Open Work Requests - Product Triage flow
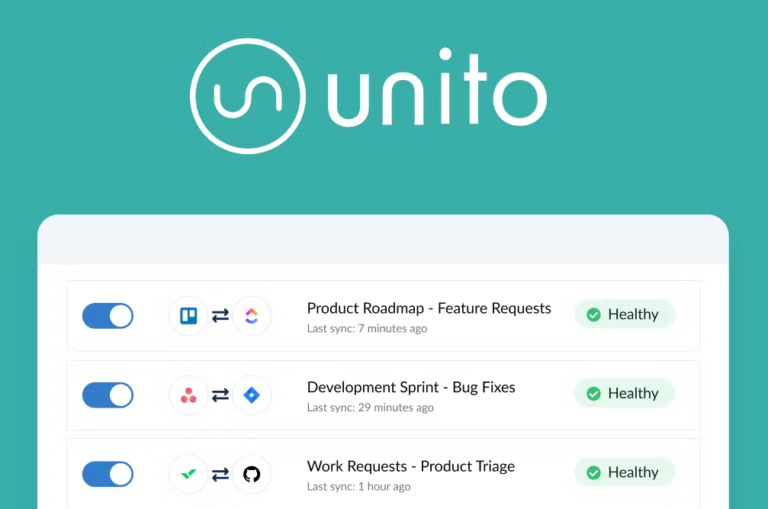The height and width of the screenshot is (509, 768). coord(410,466)
